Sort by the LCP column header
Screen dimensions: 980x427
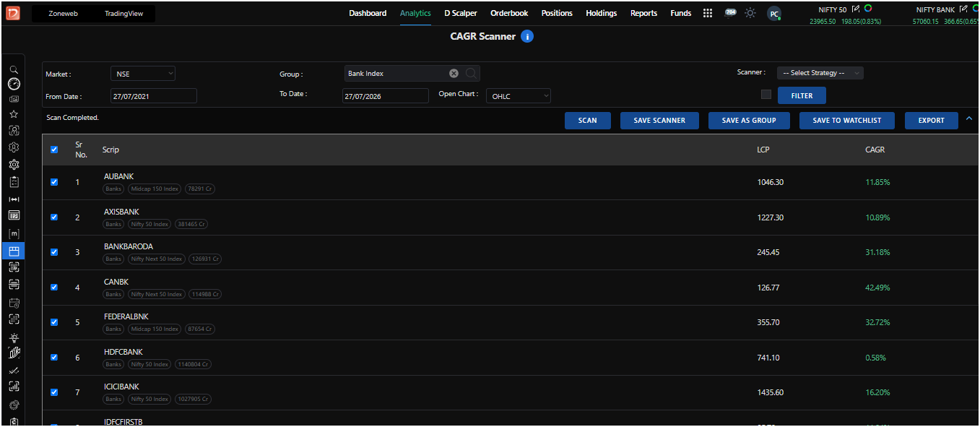point(763,150)
